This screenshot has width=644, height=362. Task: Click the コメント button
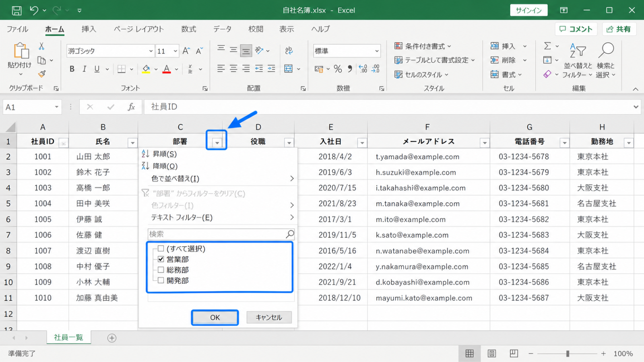(x=576, y=29)
